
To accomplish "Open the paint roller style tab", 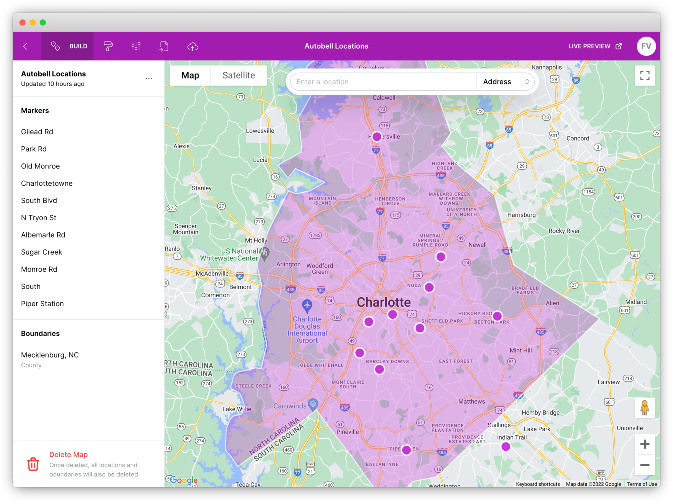I will pos(109,46).
